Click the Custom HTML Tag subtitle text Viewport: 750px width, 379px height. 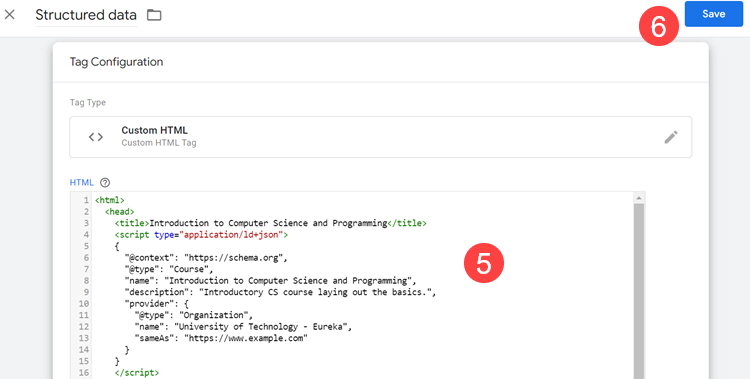pyautogui.click(x=159, y=143)
